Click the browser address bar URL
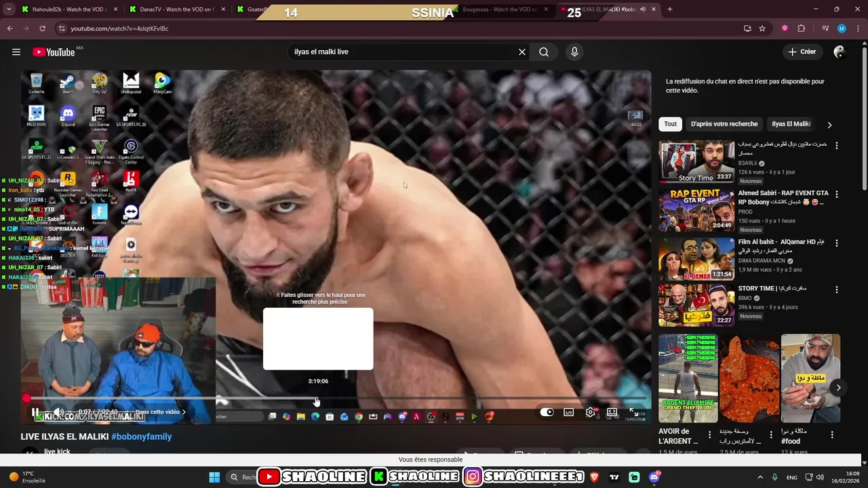The image size is (868, 488). click(119, 28)
